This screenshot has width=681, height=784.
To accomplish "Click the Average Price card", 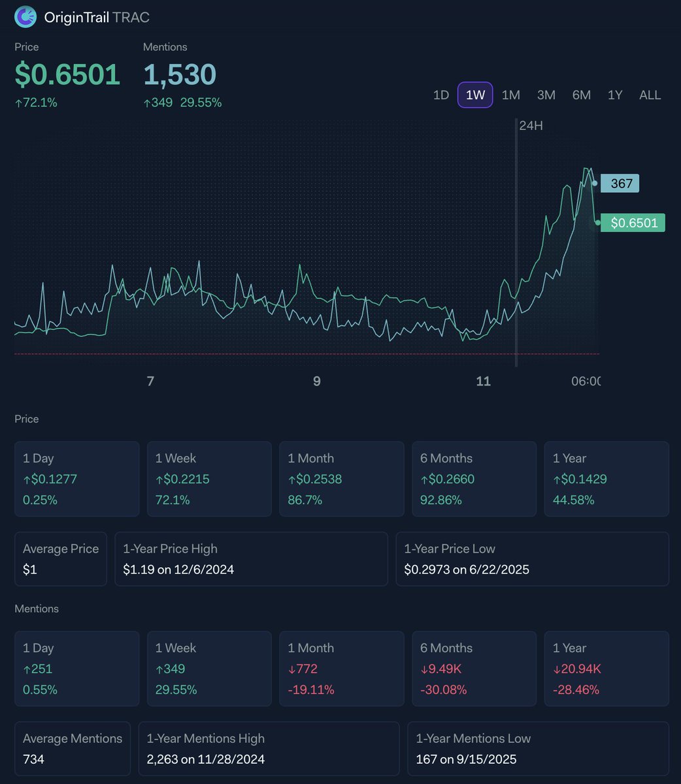I will point(61,559).
